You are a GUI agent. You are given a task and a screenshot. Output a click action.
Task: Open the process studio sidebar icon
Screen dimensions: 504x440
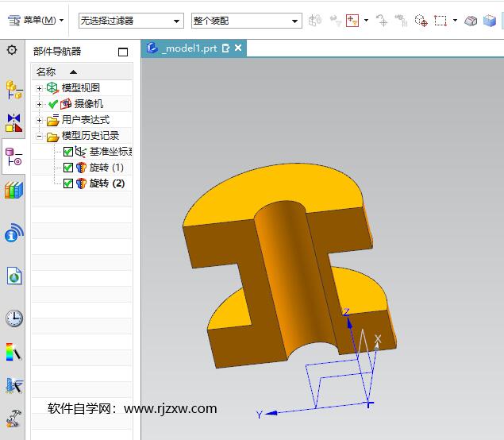click(x=14, y=385)
